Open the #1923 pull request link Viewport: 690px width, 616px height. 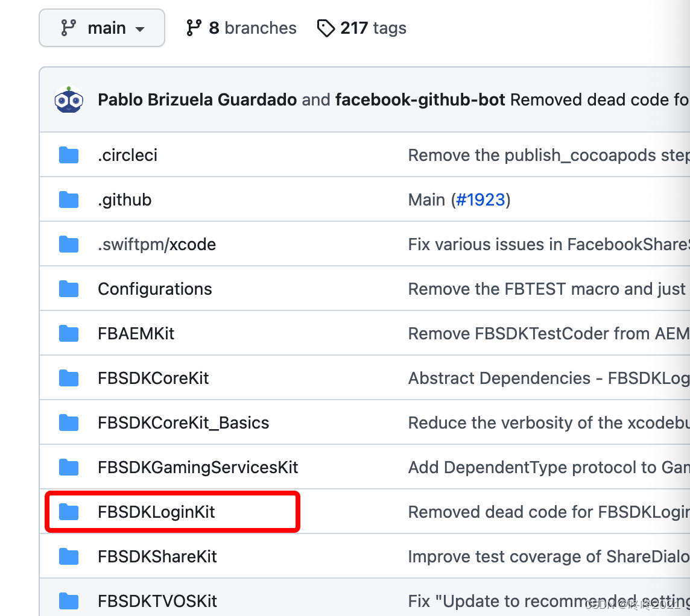481,200
